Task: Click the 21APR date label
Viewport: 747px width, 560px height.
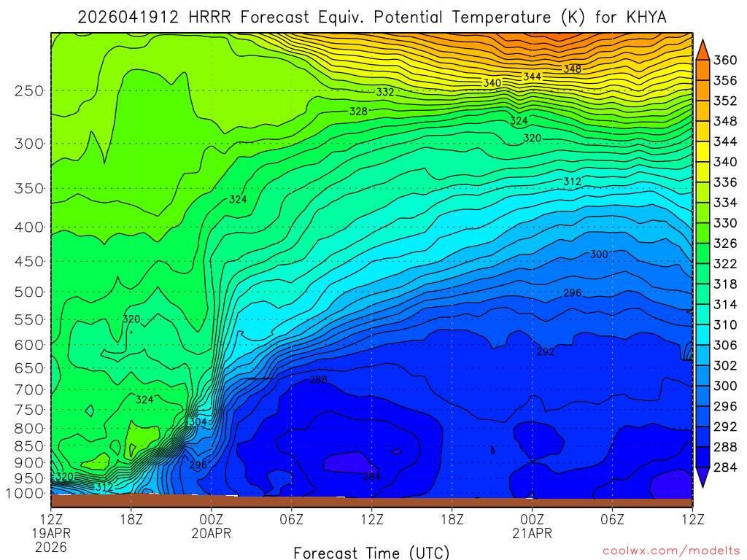Action: pyautogui.click(x=532, y=533)
